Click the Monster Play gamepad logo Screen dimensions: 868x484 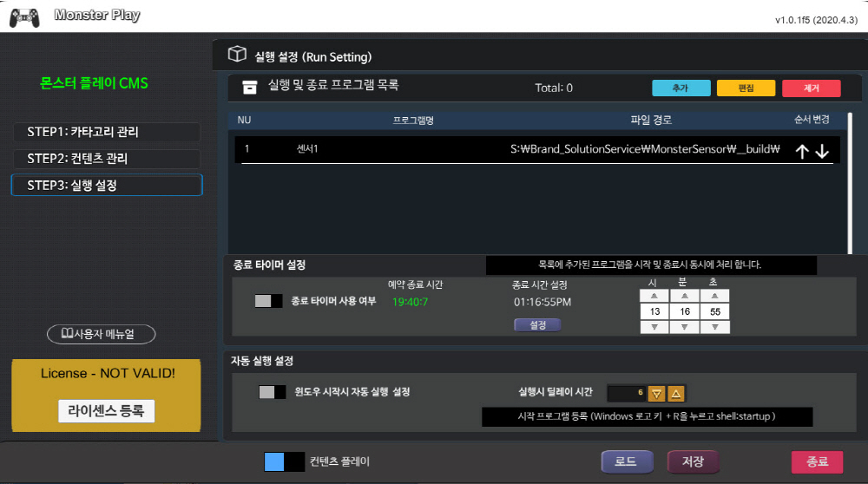tap(24, 17)
